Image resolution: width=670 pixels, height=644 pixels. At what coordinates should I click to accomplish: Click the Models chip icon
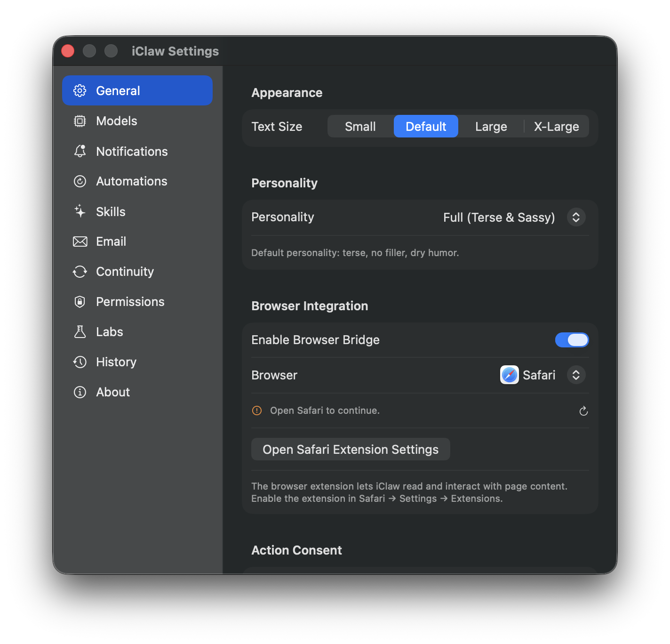coord(80,121)
